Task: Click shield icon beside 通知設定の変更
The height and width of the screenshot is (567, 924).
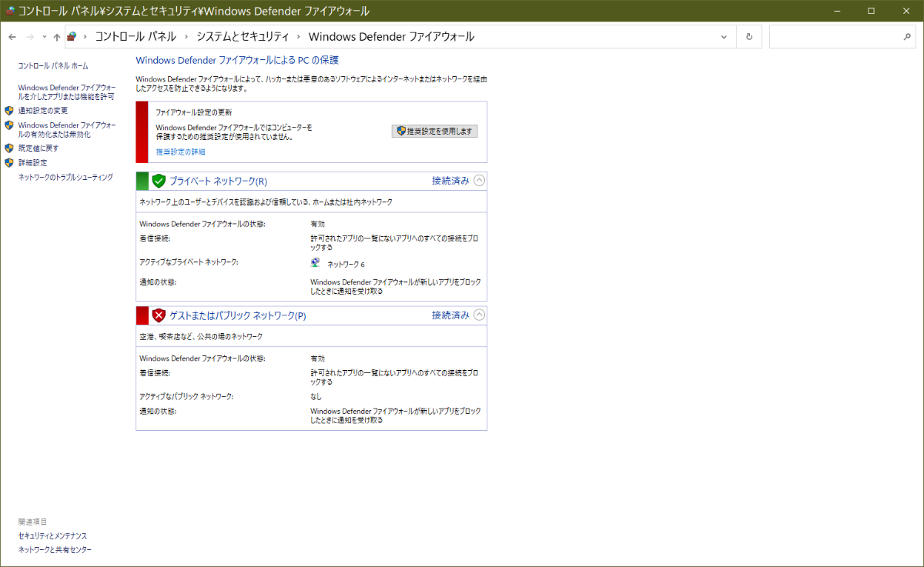Action: click(9, 111)
